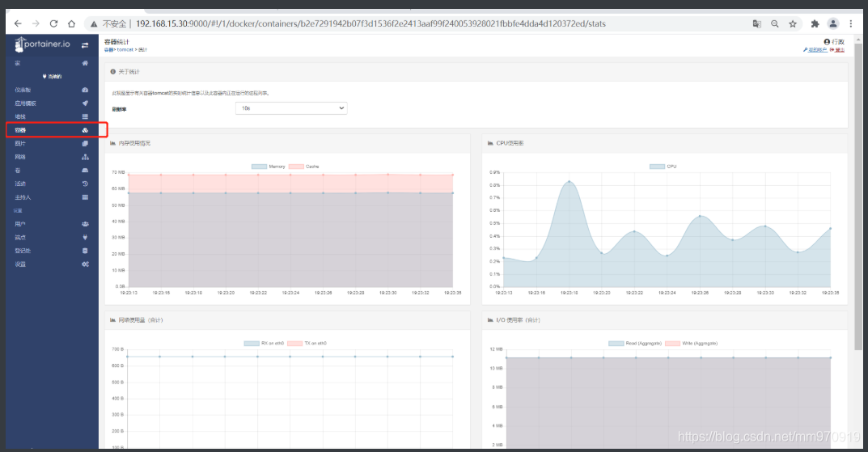Screen dimensions: 868x452
Task: Open Registries via the database icon
Action: [85, 251]
